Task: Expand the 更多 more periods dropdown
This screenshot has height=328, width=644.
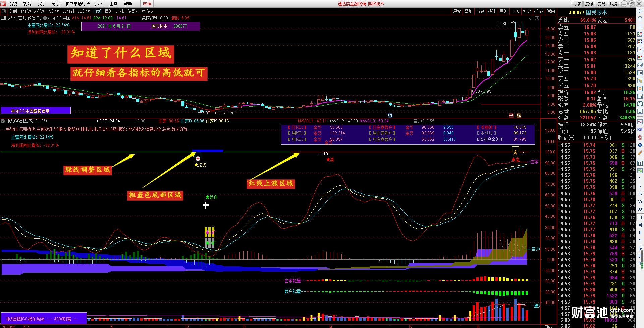Action: [x=147, y=11]
